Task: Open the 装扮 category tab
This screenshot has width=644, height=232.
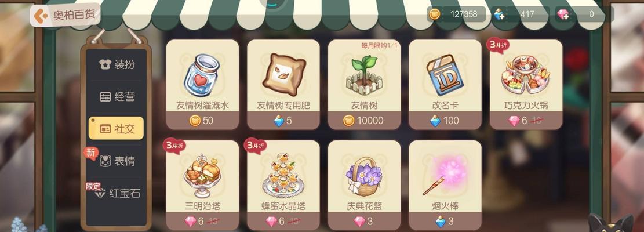Action: tap(117, 64)
